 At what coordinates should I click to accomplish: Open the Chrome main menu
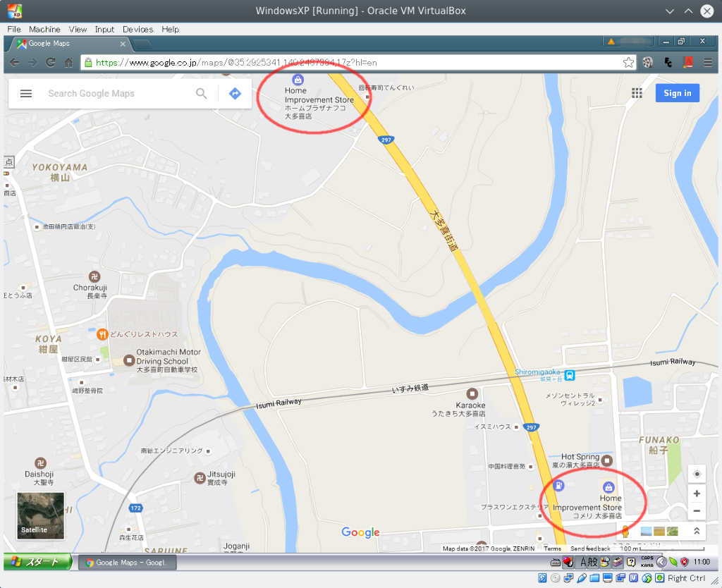coord(708,63)
